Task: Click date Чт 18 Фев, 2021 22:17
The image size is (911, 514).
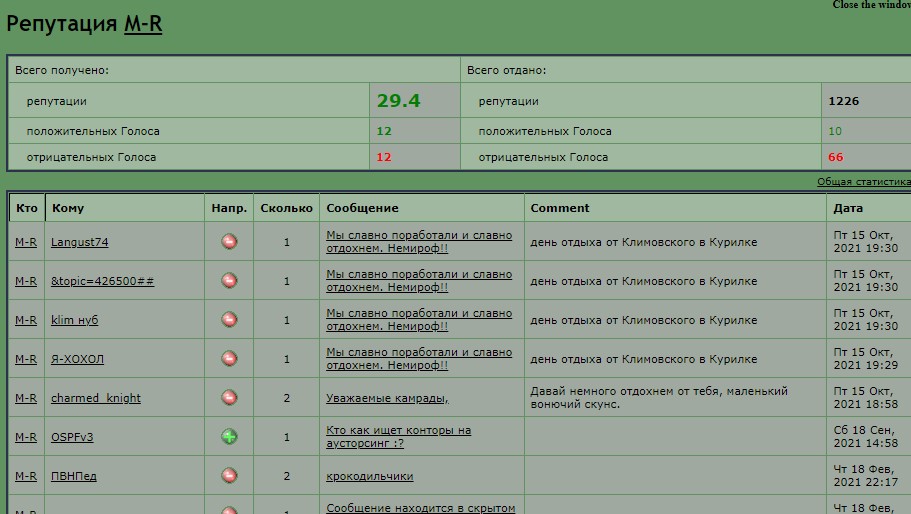Action: pyautogui.click(x=866, y=475)
